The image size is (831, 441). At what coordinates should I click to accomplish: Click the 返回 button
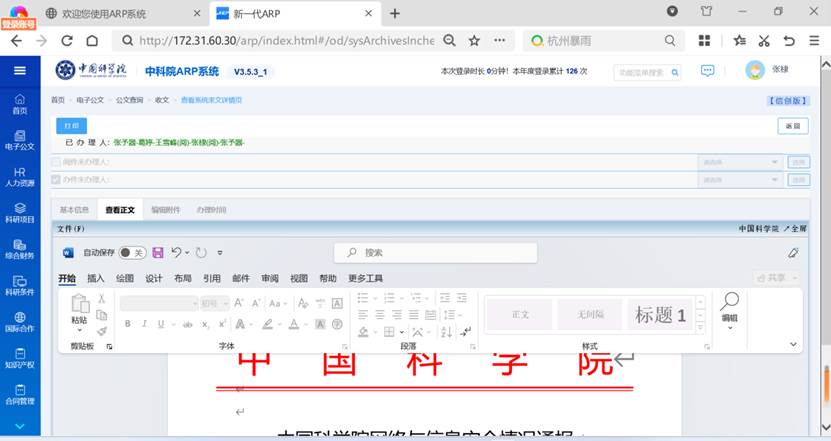(x=792, y=126)
